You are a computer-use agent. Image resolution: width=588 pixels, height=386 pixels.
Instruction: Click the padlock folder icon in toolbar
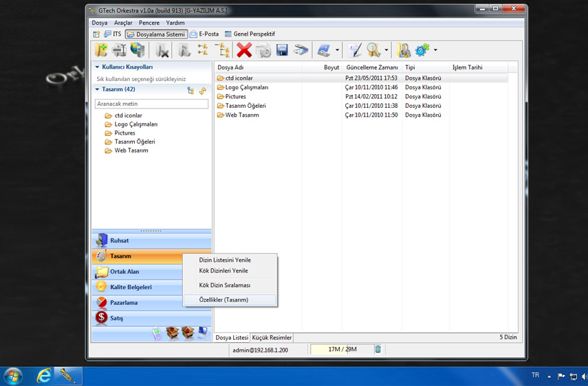[x=404, y=50]
